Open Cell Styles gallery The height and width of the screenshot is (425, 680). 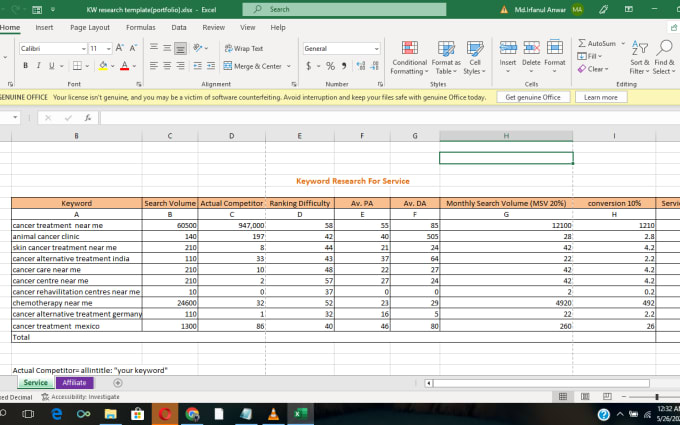point(474,58)
